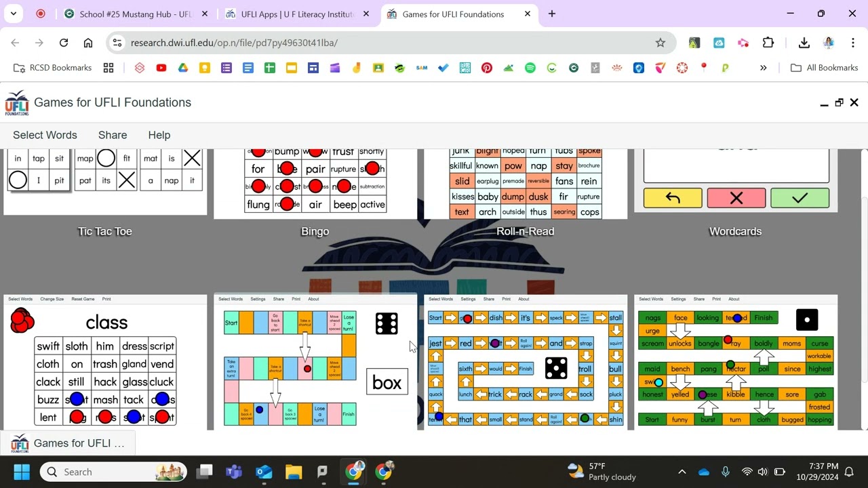The image size is (868, 488).
Task: Click the browser address bar URL
Action: click(234, 43)
